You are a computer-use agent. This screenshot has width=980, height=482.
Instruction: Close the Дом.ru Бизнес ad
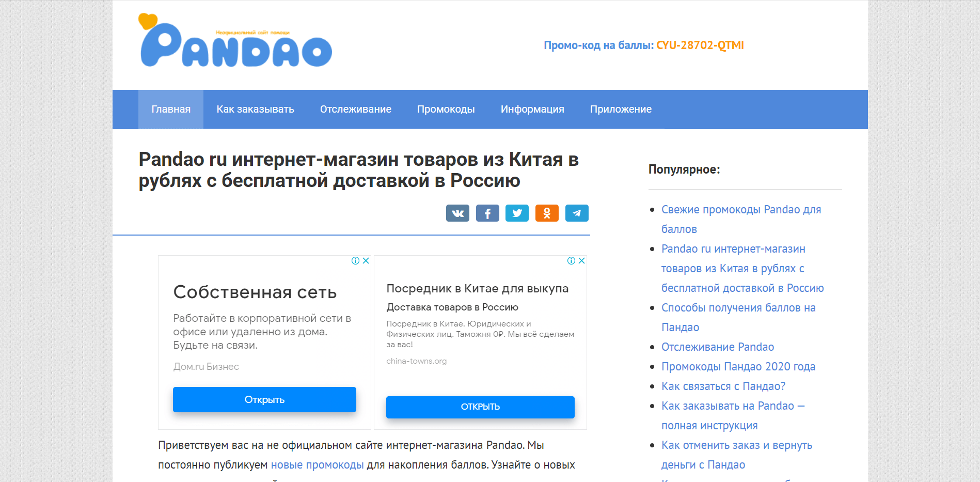click(x=366, y=261)
